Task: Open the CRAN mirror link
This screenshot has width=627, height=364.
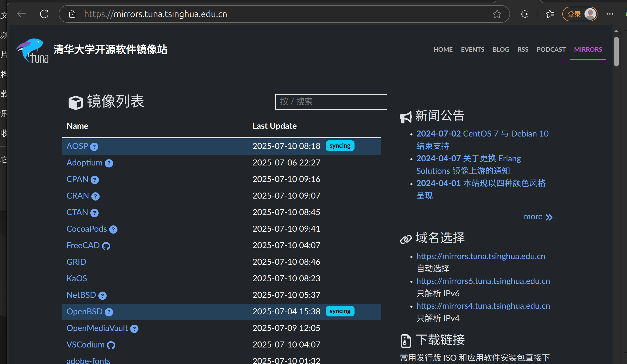Action: tap(78, 196)
